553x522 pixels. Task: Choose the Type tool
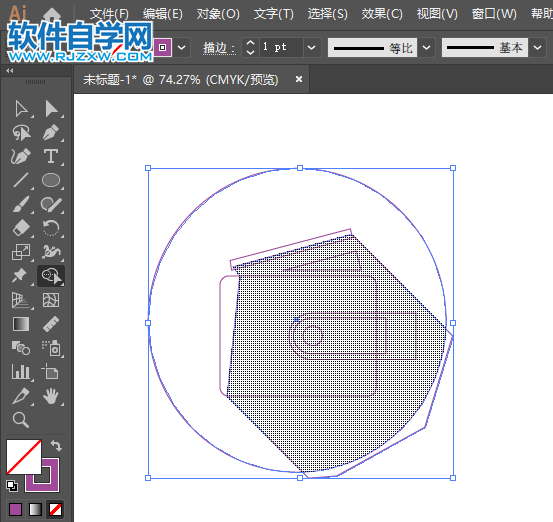pyautogui.click(x=51, y=156)
